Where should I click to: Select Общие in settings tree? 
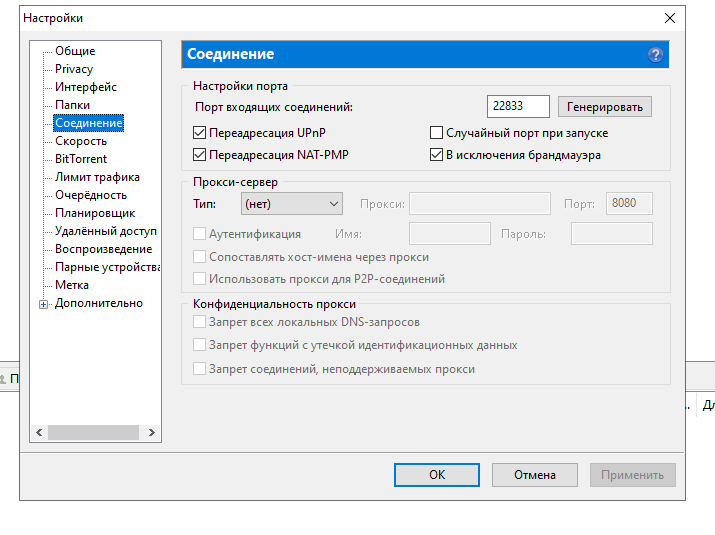[75, 51]
